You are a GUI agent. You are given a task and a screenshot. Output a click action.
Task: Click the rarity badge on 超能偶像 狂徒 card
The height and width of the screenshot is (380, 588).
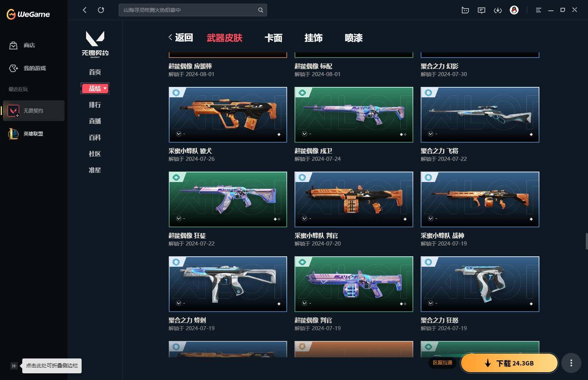click(x=176, y=177)
